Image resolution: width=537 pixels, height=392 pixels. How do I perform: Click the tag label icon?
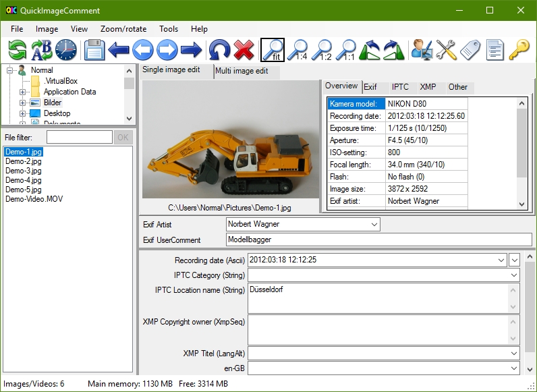point(470,50)
